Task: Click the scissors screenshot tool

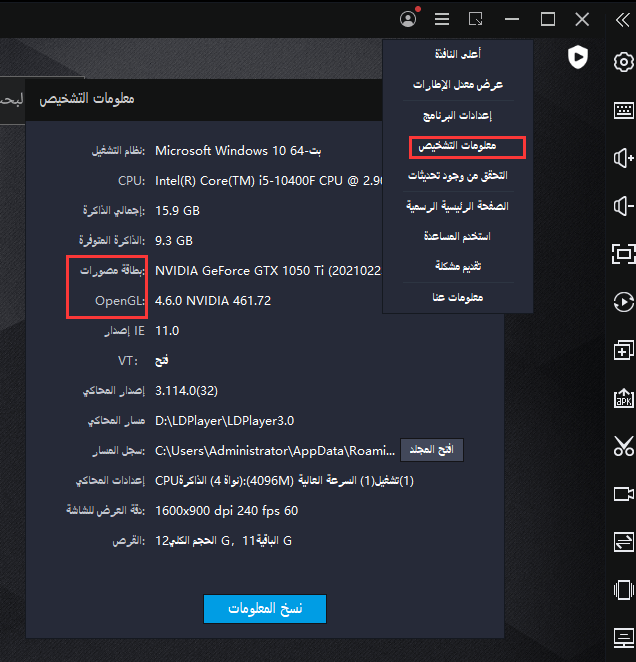Action: click(x=624, y=446)
